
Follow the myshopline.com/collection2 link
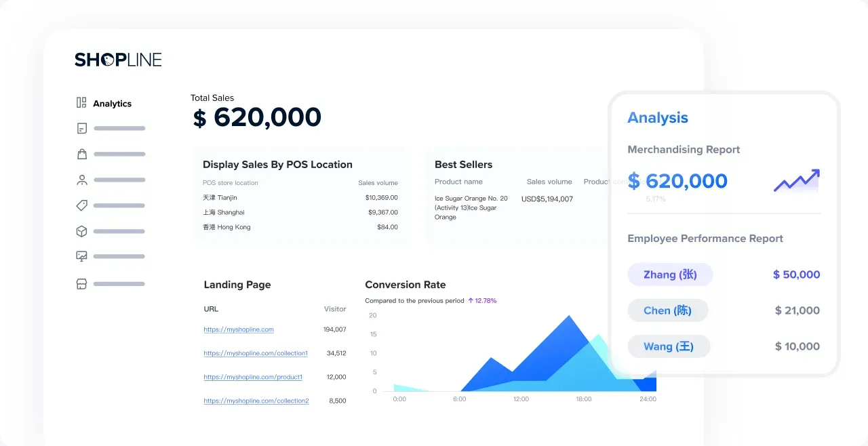(256, 401)
